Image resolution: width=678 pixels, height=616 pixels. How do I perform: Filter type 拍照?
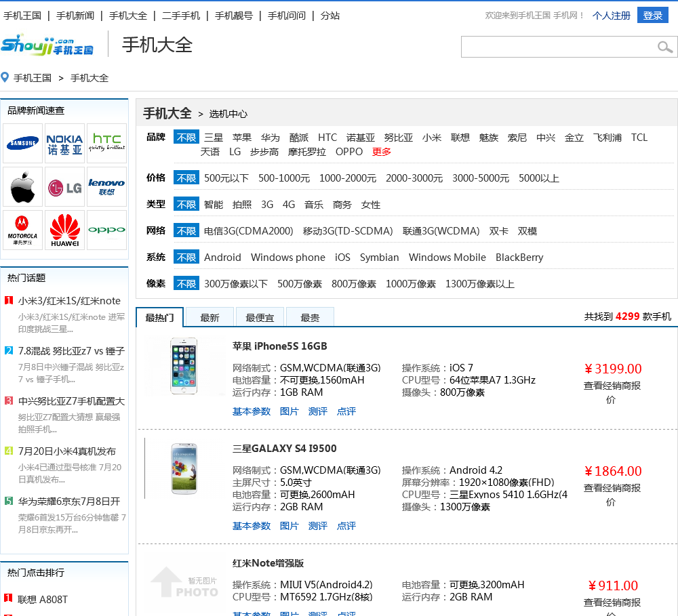click(x=242, y=205)
